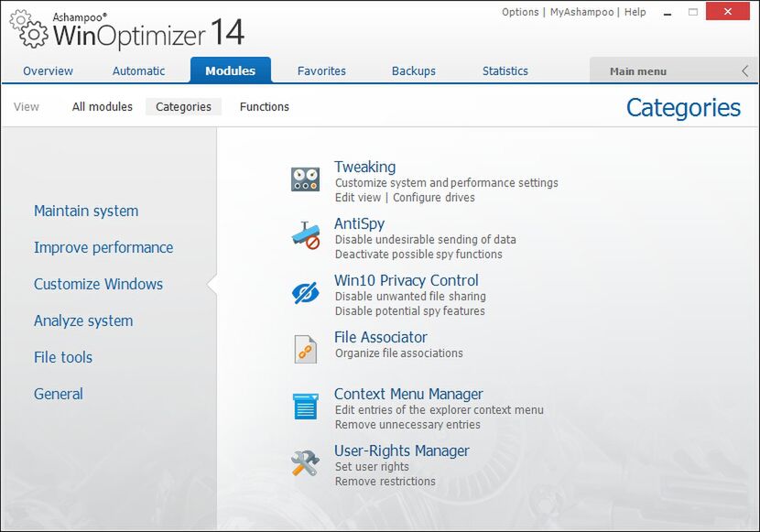760x532 pixels.
Task: Open the Favorites tab
Action: tap(321, 71)
